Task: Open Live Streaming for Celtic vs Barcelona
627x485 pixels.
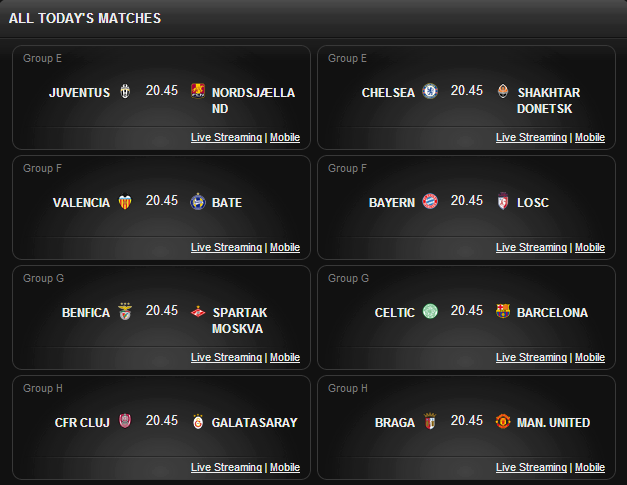Action: (531, 358)
